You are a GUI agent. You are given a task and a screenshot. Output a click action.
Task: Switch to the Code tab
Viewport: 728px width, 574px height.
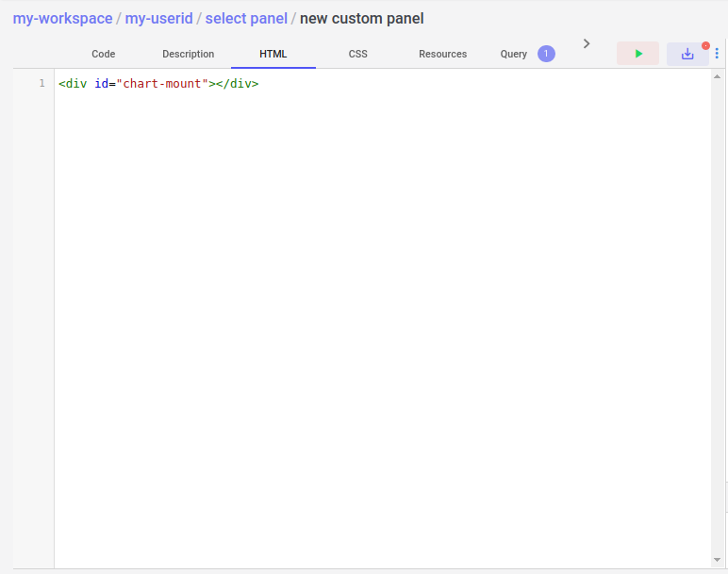[103, 54]
